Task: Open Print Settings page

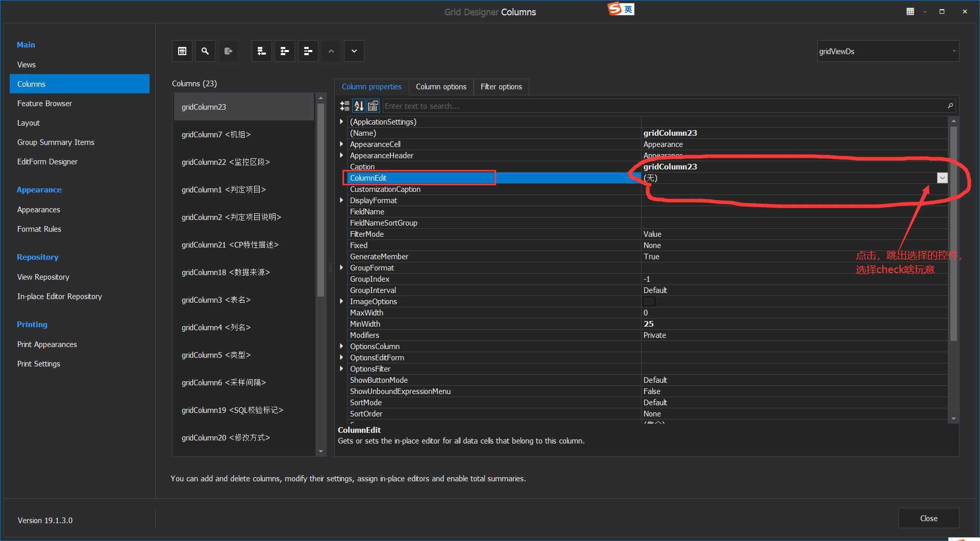Action: 79,363
